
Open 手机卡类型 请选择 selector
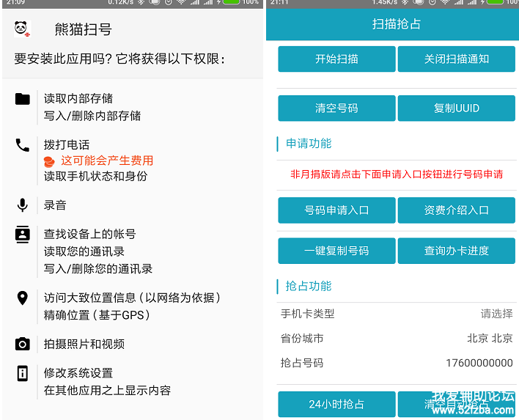[x=397, y=314]
